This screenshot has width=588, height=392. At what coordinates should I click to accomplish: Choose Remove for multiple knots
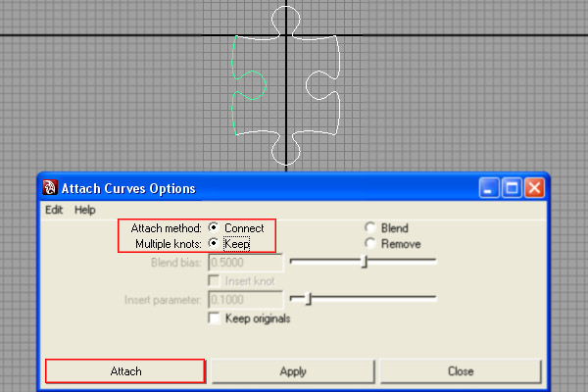(x=369, y=243)
